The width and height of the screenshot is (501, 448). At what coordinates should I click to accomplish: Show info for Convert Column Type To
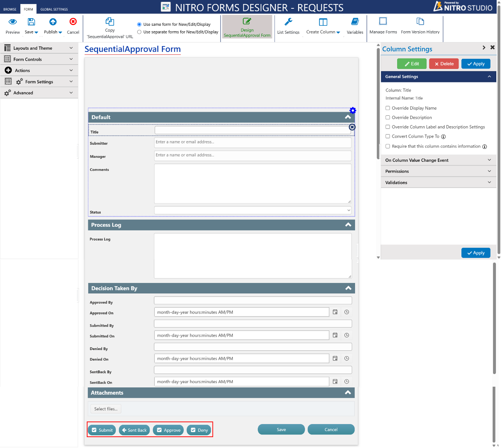click(443, 137)
